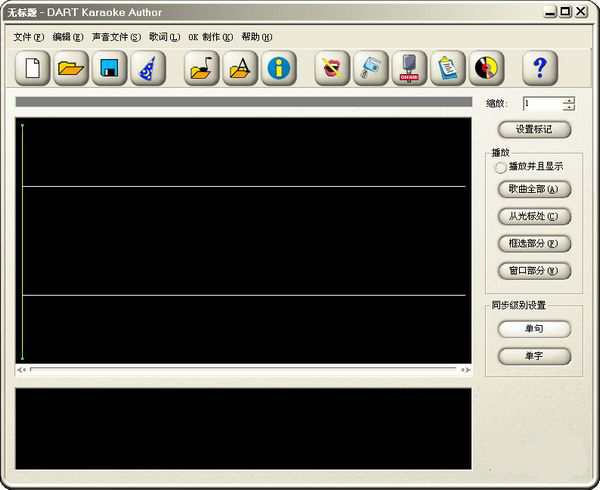
Task: Play from cursor with 从光标处(C)
Action: [534, 217]
